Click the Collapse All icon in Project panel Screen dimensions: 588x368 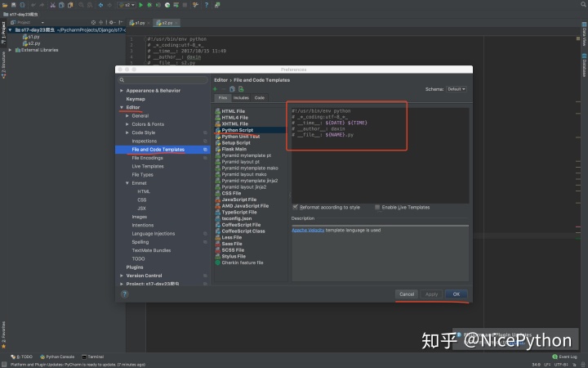pos(100,23)
